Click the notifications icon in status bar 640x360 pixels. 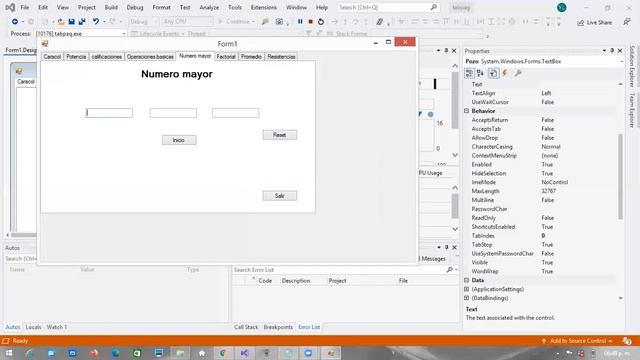pos(627,341)
